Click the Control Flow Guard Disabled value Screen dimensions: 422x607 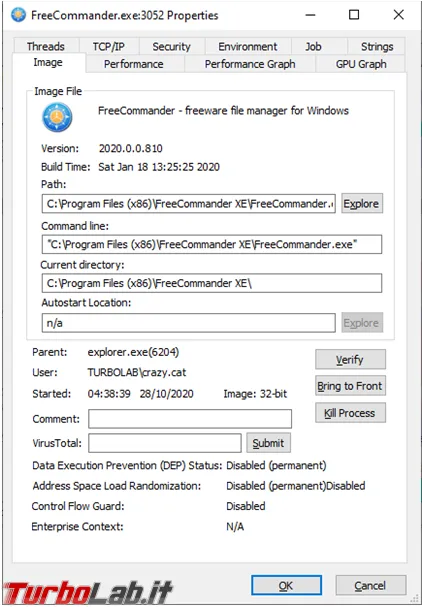click(x=246, y=506)
